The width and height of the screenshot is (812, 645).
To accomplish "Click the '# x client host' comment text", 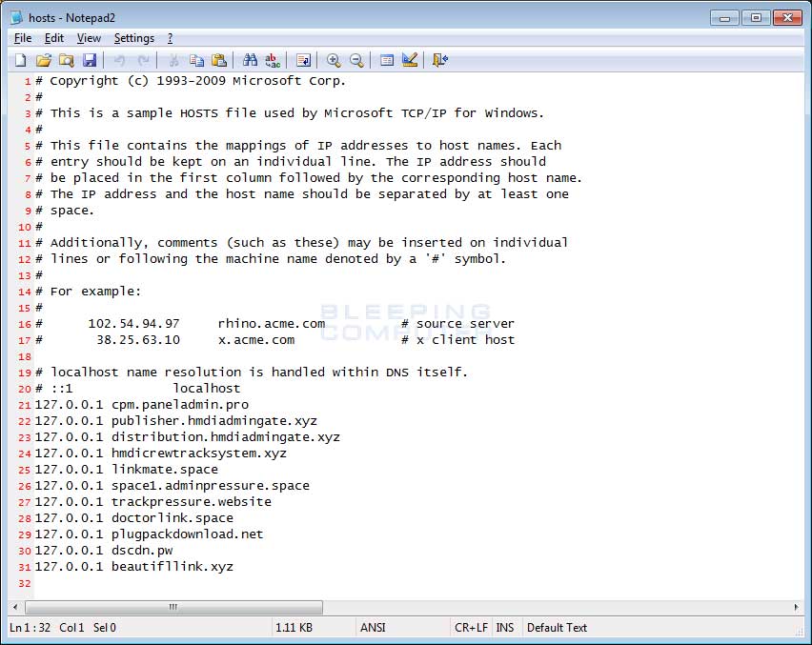I will click(x=457, y=340).
